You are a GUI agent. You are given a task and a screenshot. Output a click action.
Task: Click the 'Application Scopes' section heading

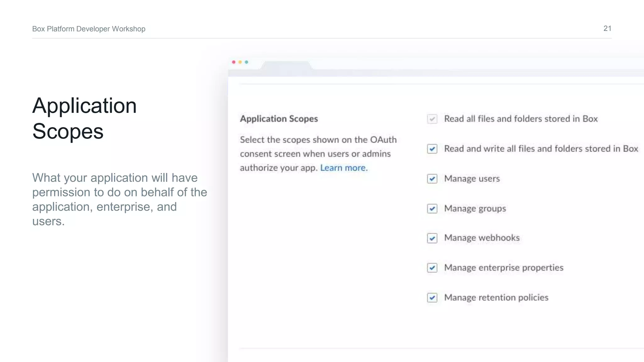[279, 119]
